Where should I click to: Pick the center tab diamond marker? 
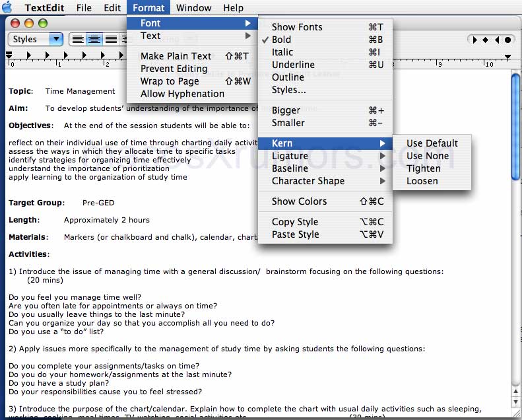point(486,40)
